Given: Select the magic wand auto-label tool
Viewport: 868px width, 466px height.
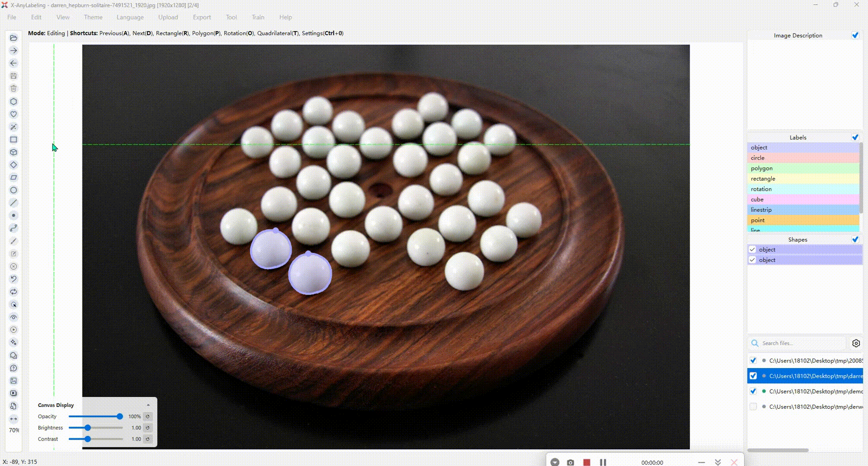Looking at the screenshot, I should click(x=13, y=127).
